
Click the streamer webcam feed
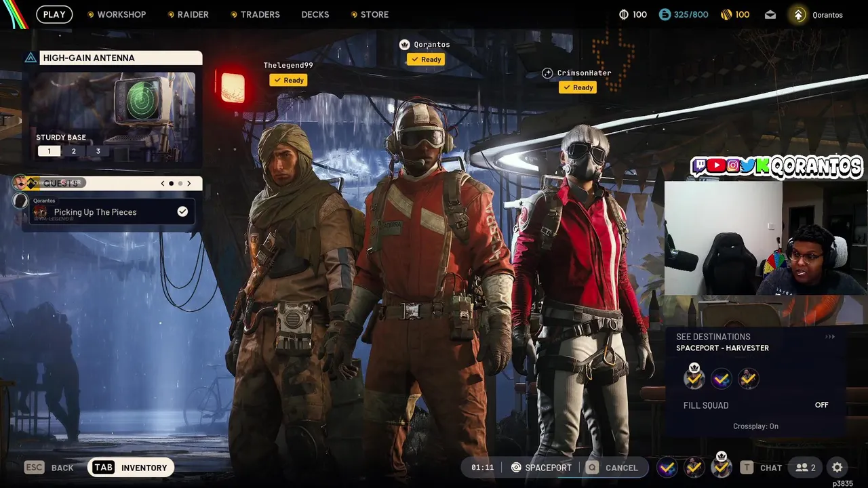click(x=766, y=239)
